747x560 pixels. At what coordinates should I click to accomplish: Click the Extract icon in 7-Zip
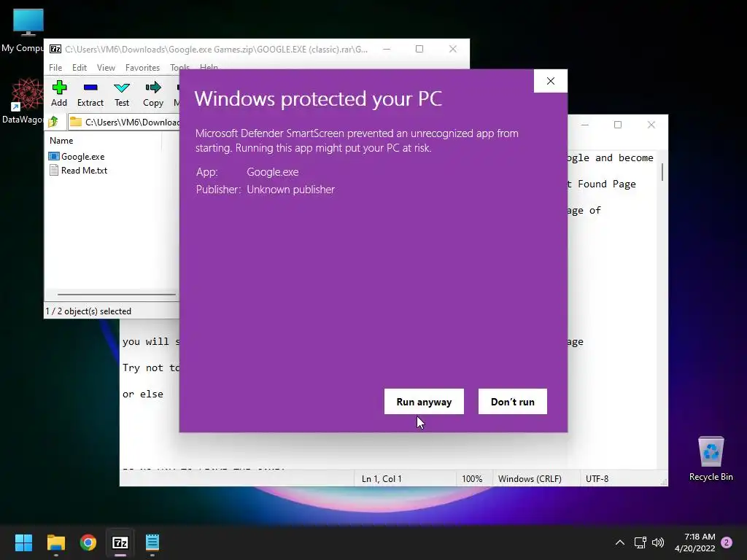click(x=90, y=93)
